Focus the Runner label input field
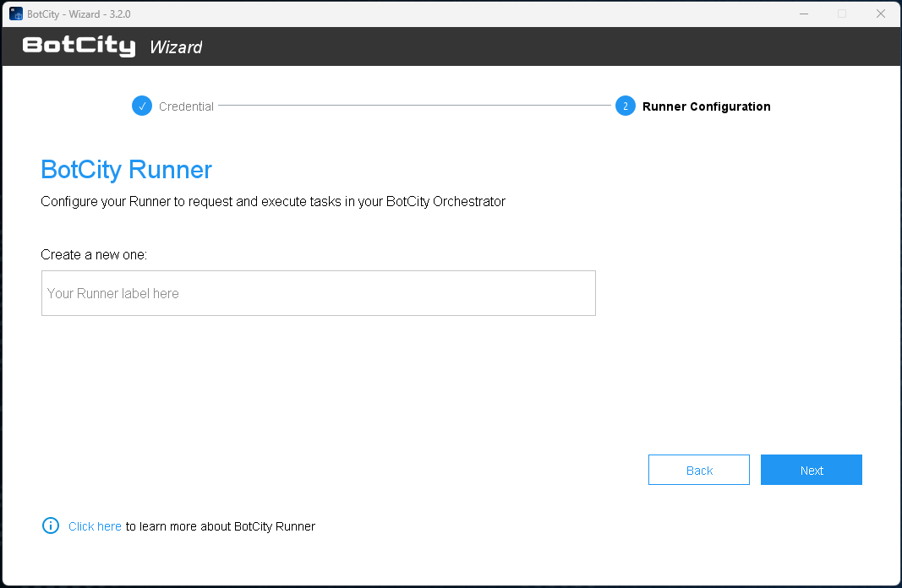 click(318, 293)
